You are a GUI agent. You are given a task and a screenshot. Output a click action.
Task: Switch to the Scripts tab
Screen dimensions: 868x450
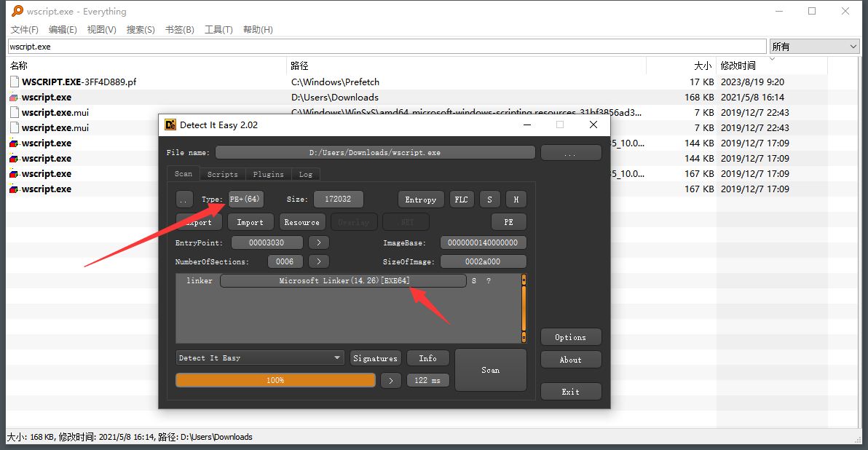222,174
